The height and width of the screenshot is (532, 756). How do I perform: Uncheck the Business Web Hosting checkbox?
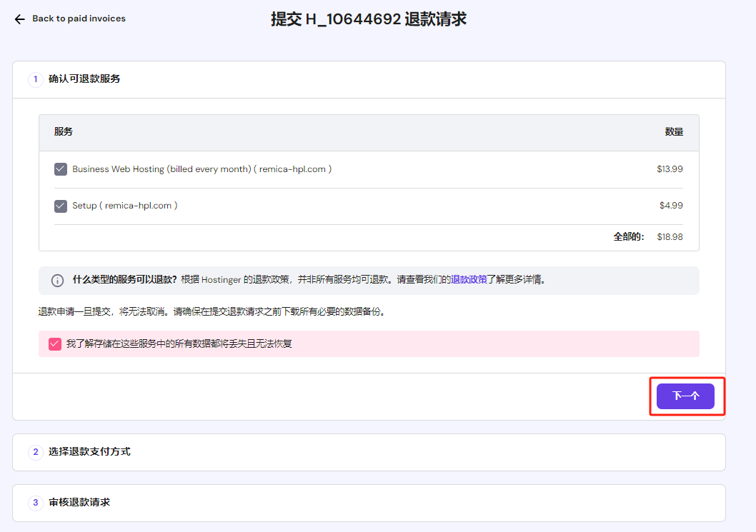click(61, 169)
